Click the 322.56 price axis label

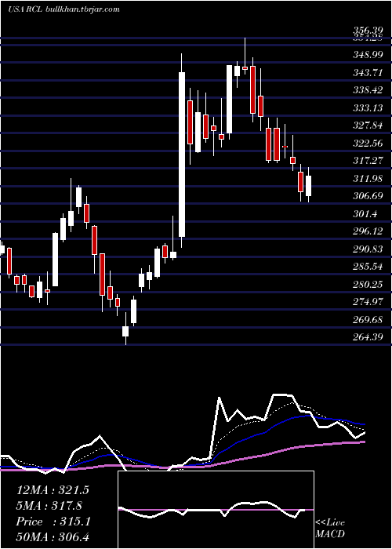point(368,144)
